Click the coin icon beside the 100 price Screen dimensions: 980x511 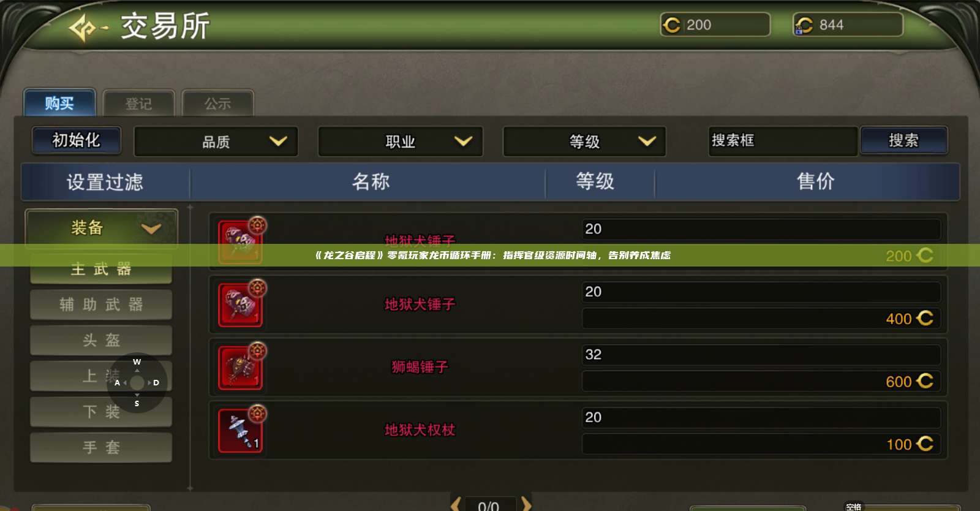(x=925, y=443)
